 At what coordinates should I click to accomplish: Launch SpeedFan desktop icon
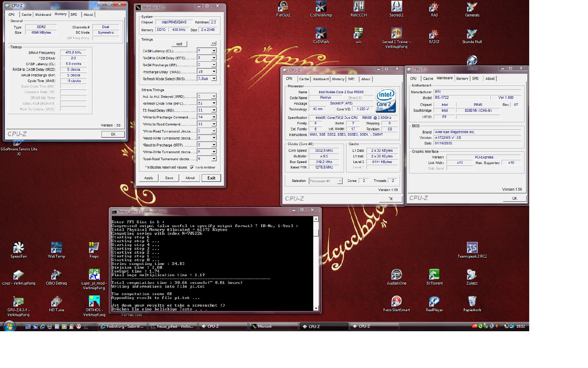[x=19, y=250]
